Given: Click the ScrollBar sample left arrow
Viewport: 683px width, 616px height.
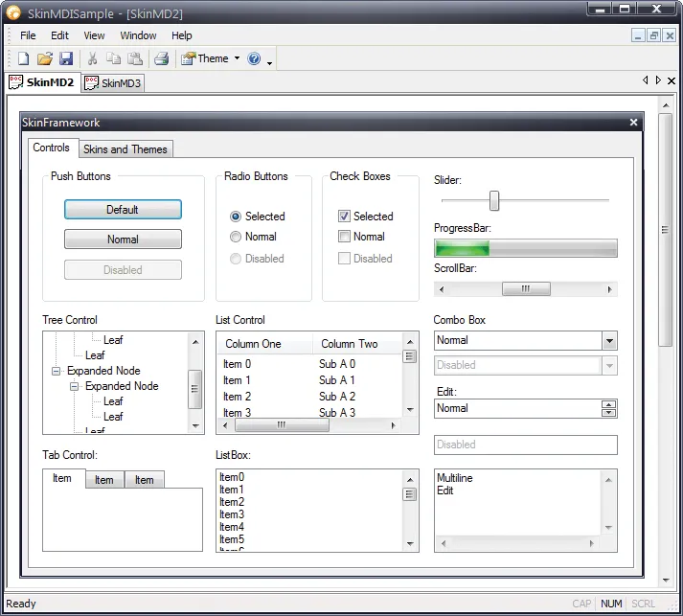Looking at the screenshot, I should pyautogui.click(x=442, y=289).
